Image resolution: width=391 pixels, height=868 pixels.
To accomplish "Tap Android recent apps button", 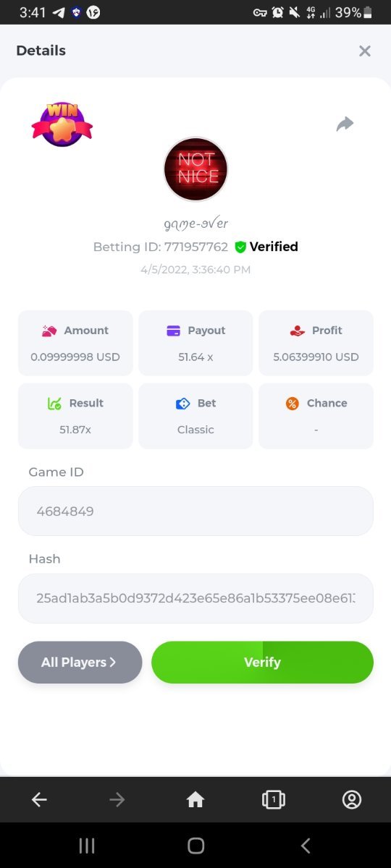I will click(86, 846).
